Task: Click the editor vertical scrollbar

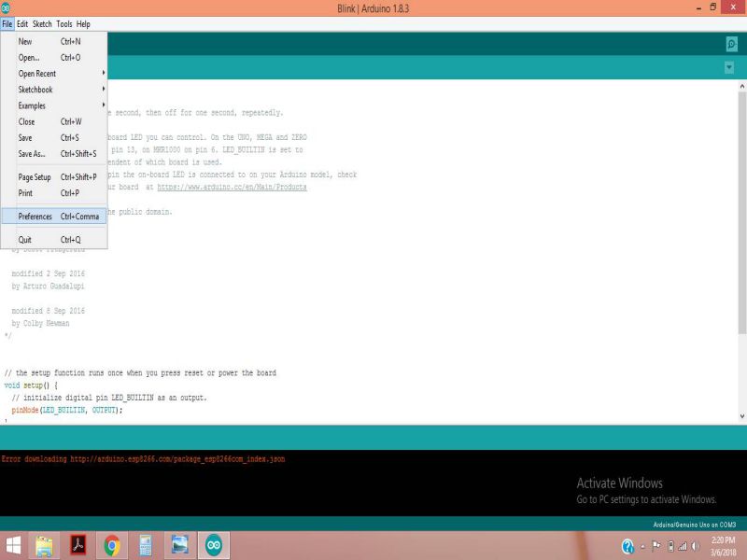Action: pos(742,213)
